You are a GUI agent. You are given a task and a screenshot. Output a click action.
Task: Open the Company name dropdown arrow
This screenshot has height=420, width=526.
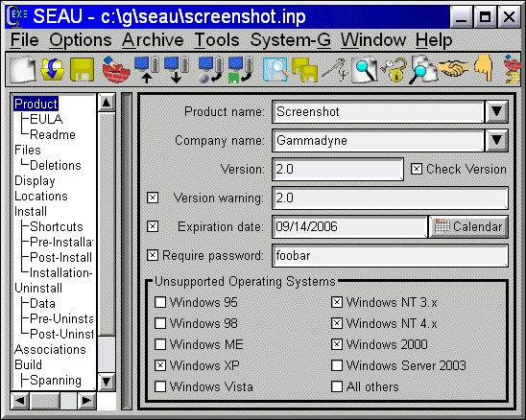[496, 140]
